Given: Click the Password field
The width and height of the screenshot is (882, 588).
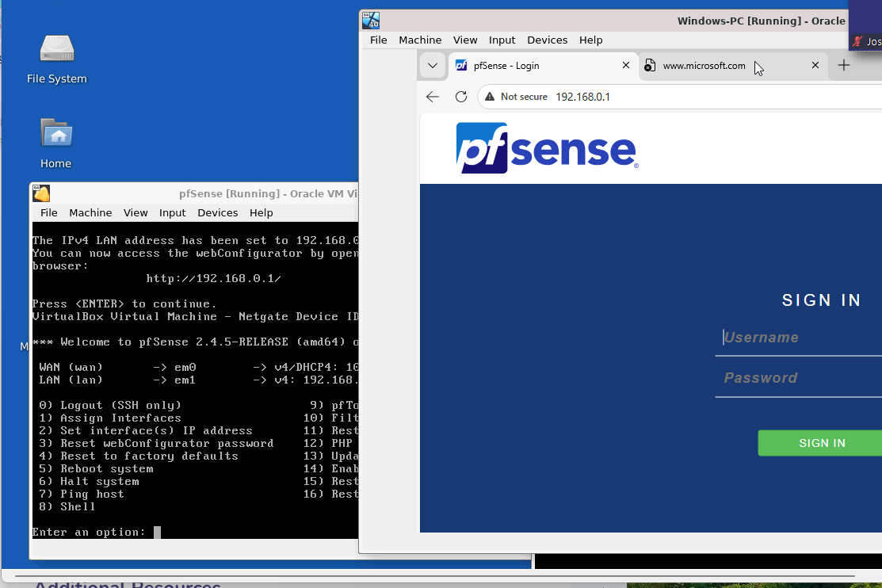Looking at the screenshot, I should [800, 378].
